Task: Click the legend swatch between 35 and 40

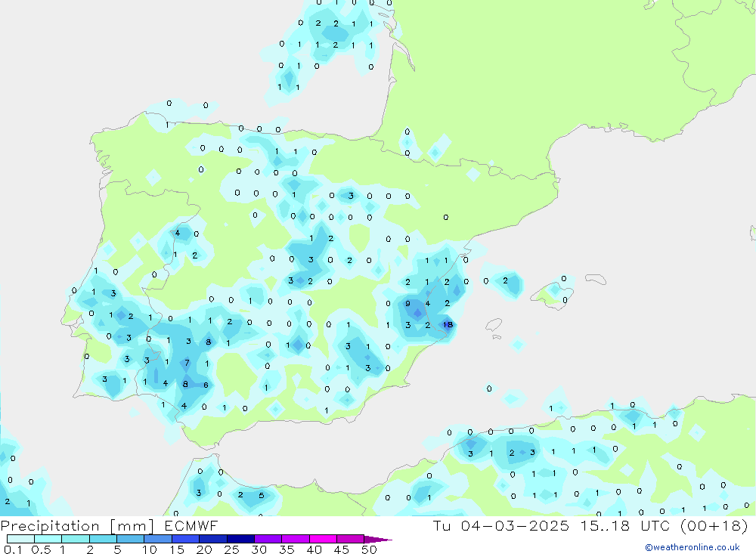Action: [x=296, y=539]
